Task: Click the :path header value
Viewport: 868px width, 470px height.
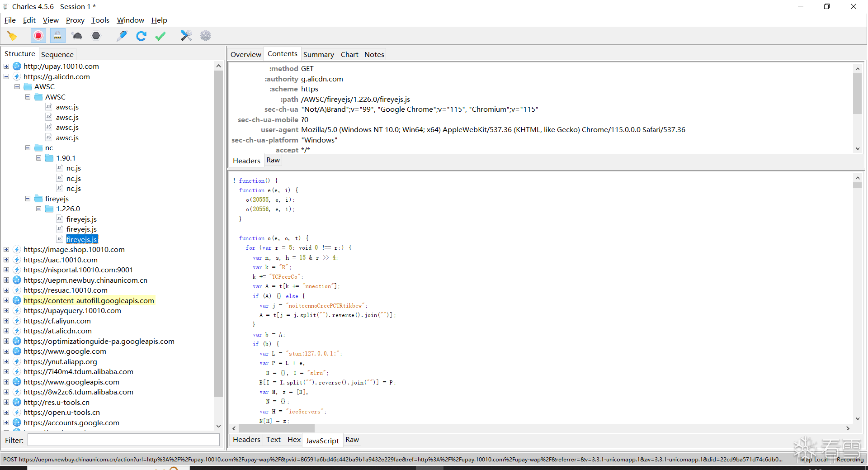Action: pyautogui.click(x=356, y=99)
